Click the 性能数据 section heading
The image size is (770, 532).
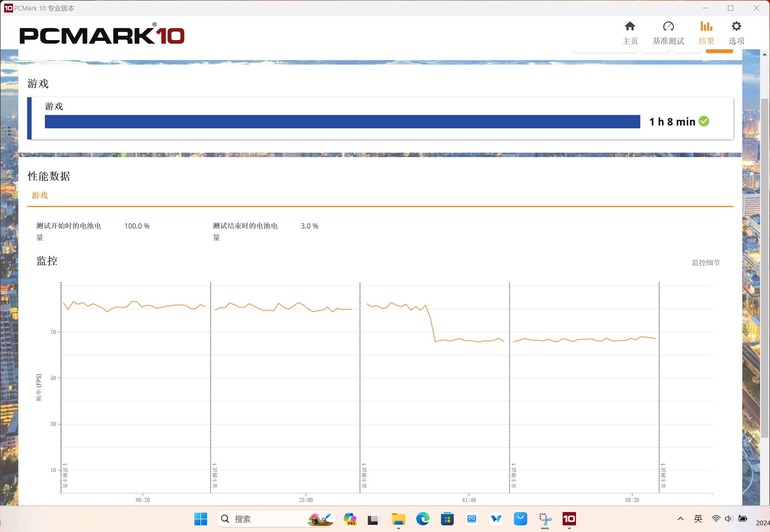[49, 176]
